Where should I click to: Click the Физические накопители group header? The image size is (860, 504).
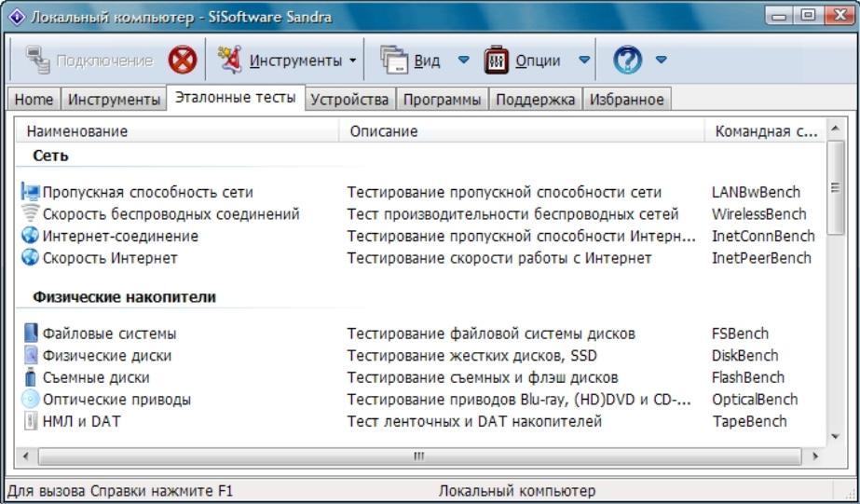point(125,297)
